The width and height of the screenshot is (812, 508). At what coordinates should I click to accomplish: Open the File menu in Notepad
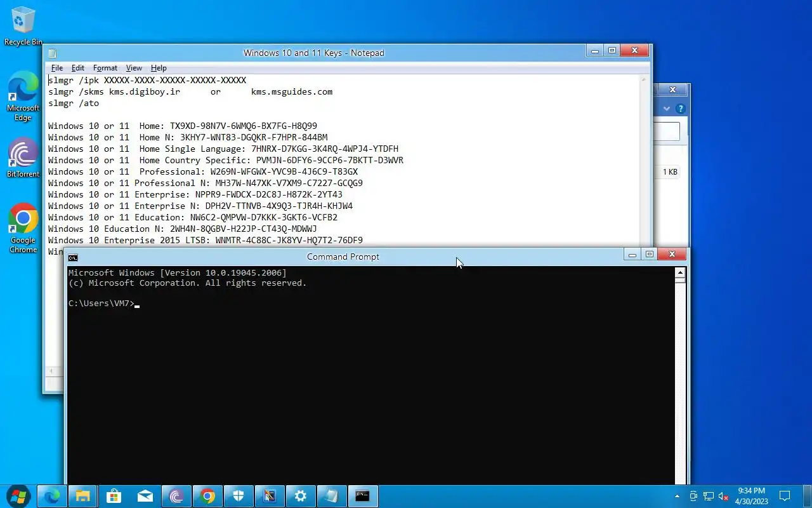pyautogui.click(x=57, y=68)
